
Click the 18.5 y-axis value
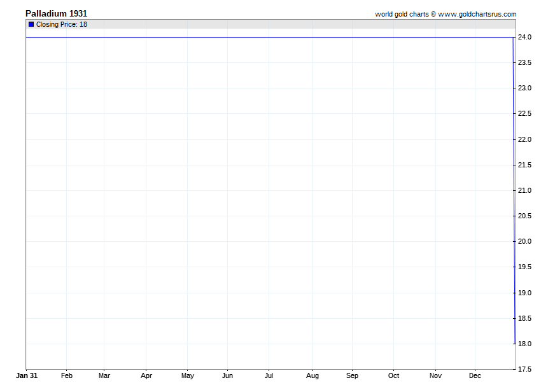[525, 318]
